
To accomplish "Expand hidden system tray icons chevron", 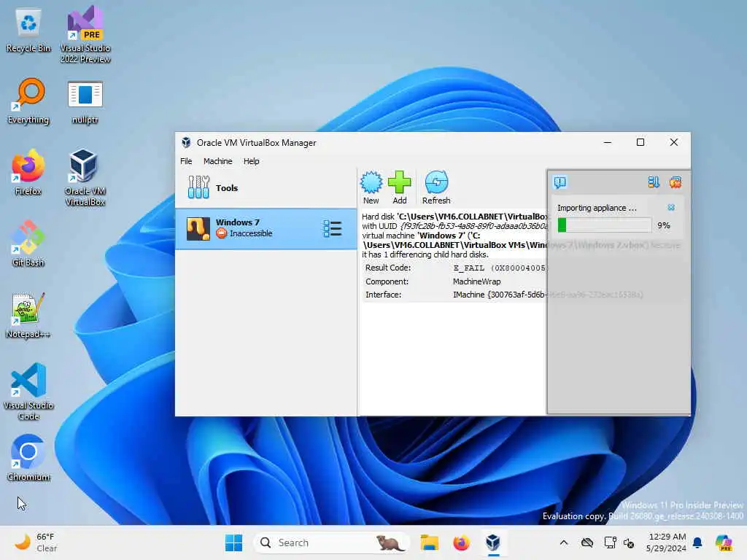I will pos(564,542).
